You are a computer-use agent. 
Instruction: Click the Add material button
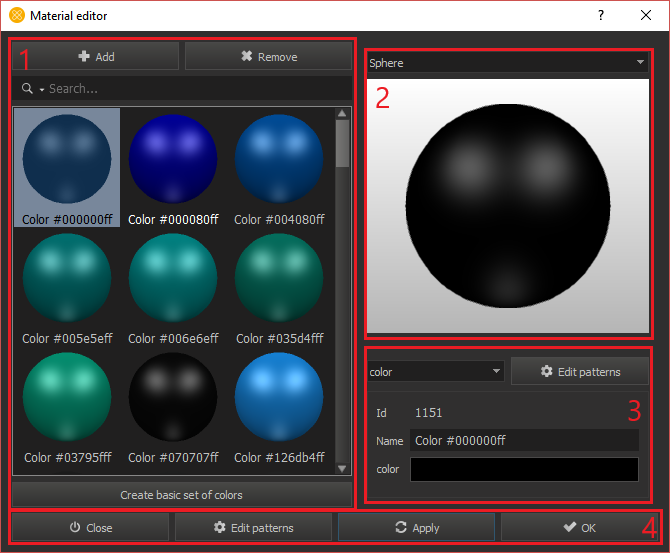[96, 56]
